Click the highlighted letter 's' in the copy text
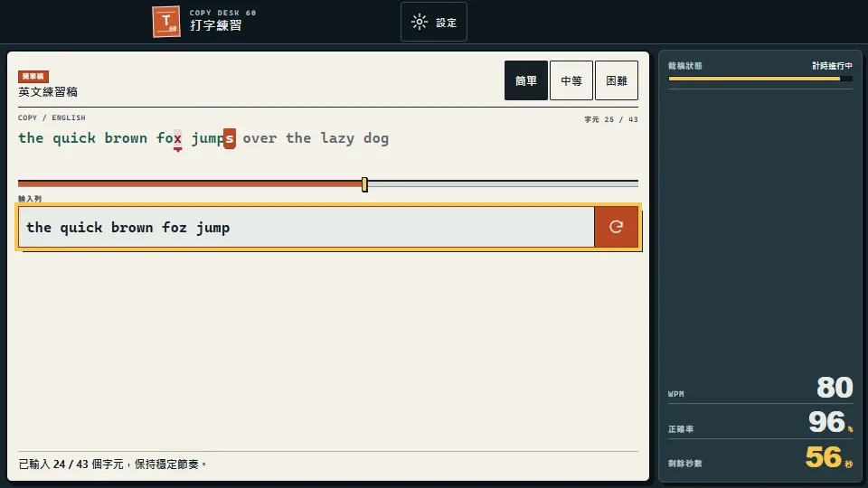 (x=229, y=138)
